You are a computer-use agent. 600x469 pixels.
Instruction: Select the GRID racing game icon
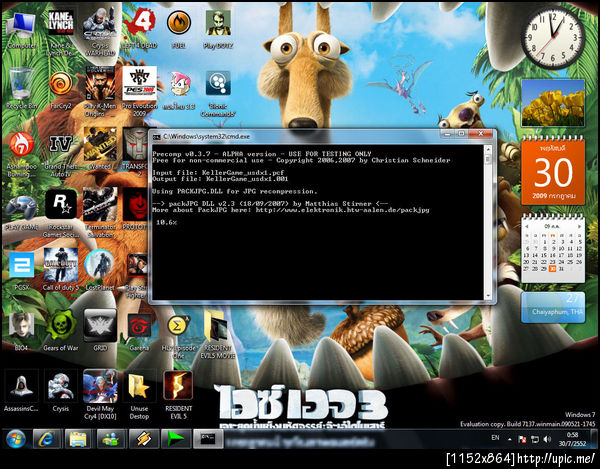99,331
